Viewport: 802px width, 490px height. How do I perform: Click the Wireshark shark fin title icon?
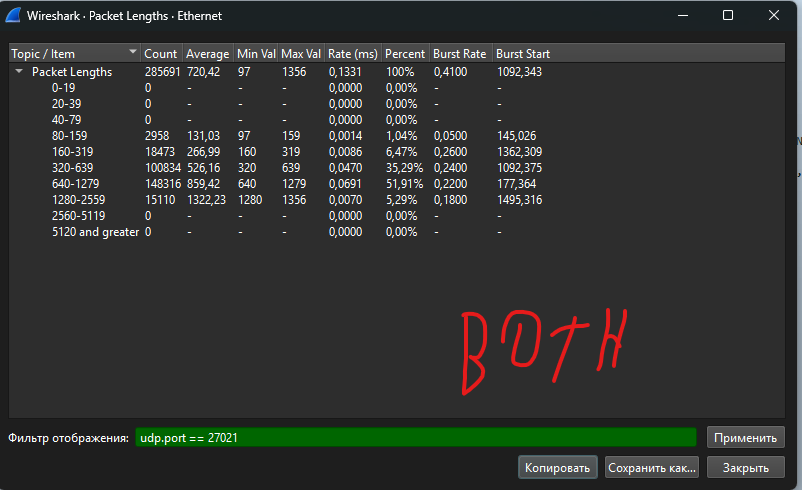click(14, 16)
